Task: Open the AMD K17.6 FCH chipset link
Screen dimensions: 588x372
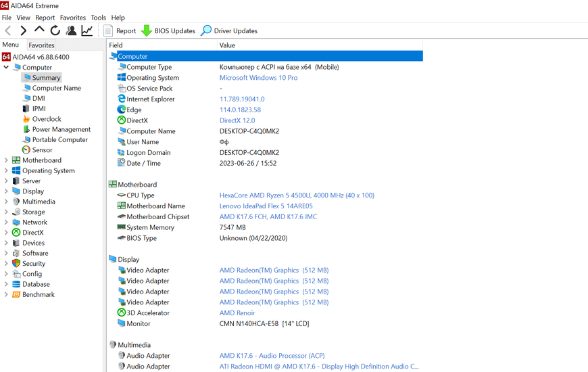Action: coord(268,216)
